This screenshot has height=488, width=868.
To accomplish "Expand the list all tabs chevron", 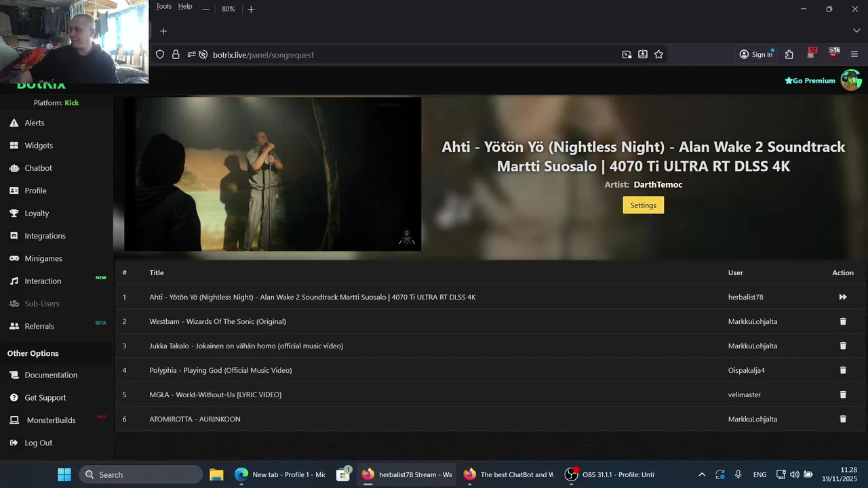I will tap(856, 31).
